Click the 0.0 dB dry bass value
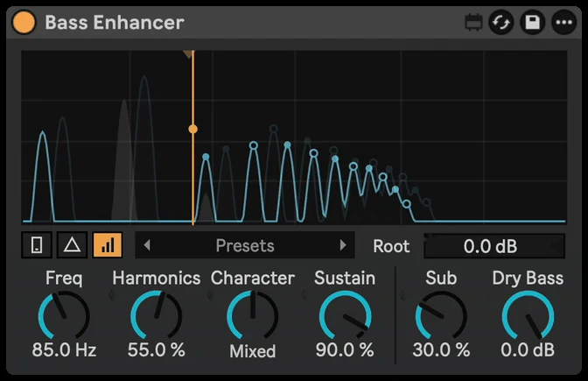 pos(528,349)
